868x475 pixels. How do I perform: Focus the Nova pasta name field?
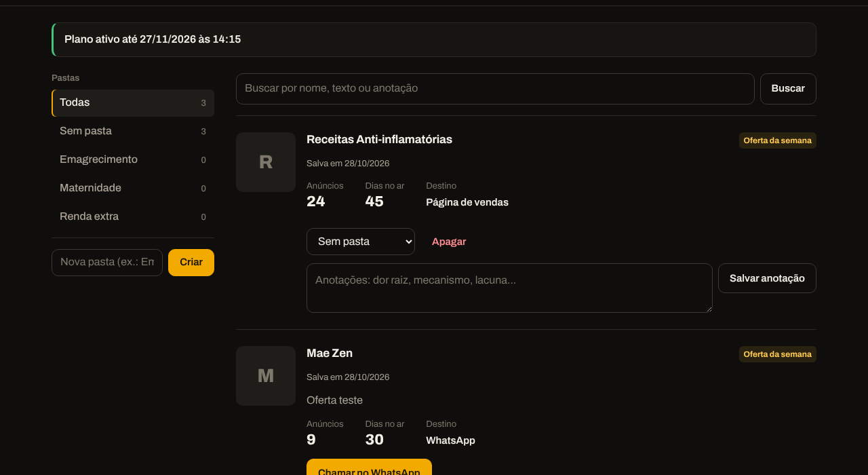pyautogui.click(x=107, y=263)
